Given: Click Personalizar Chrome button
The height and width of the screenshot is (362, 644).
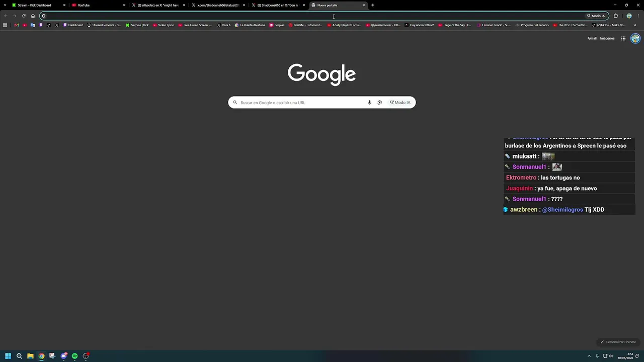Looking at the screenshot, I should point(618,342).
